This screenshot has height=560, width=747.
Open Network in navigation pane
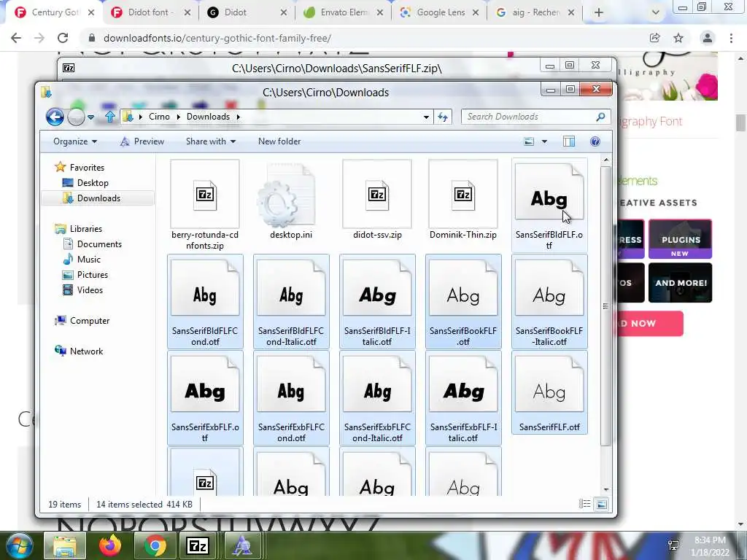point(86,351)
